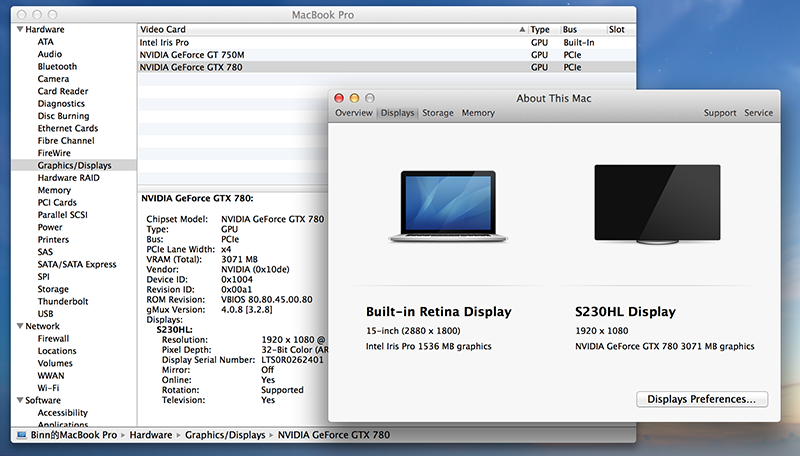Select Audio in the sidebar

(49, 54)
